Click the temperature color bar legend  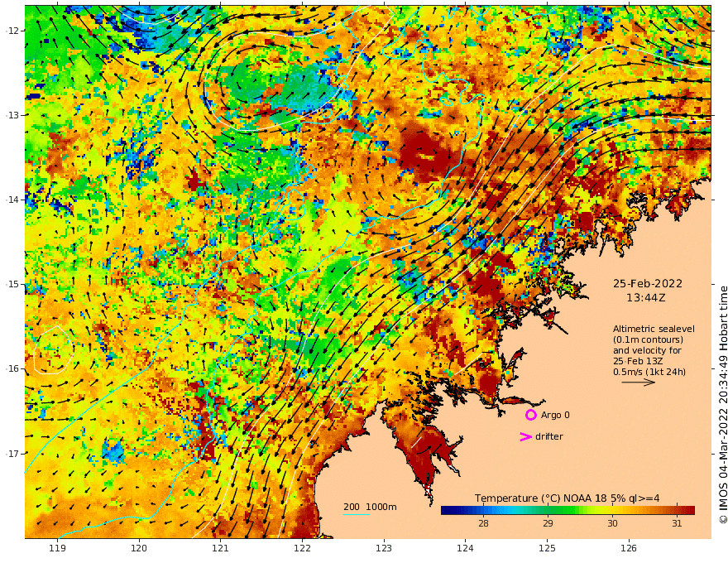[x=568, y=510]
